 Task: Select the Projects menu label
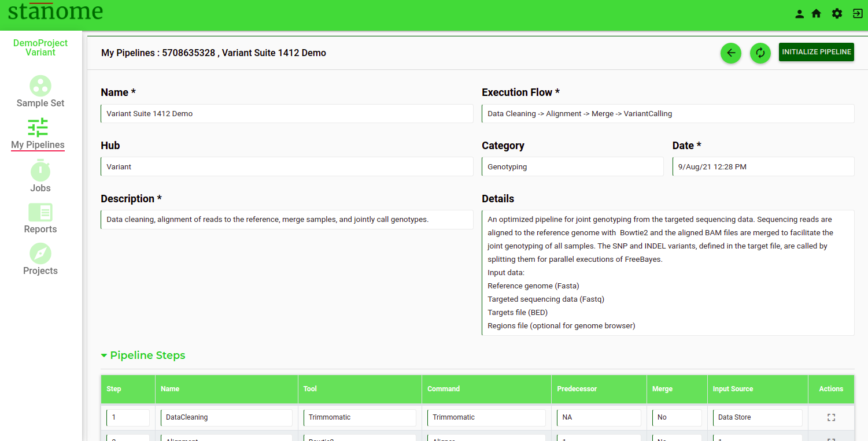pos(40,271)
